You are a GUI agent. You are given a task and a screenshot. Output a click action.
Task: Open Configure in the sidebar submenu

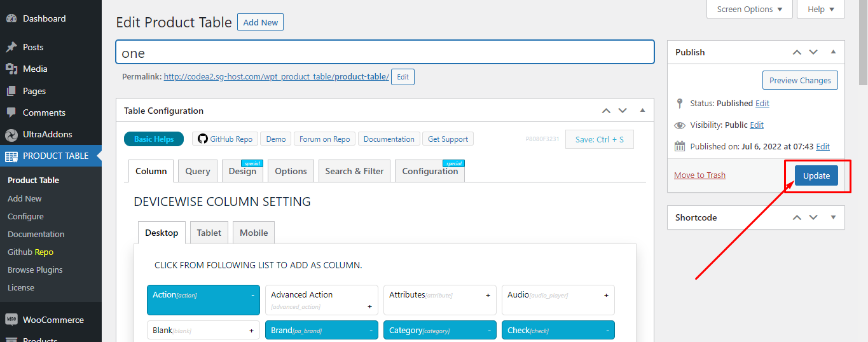point(25,216)
